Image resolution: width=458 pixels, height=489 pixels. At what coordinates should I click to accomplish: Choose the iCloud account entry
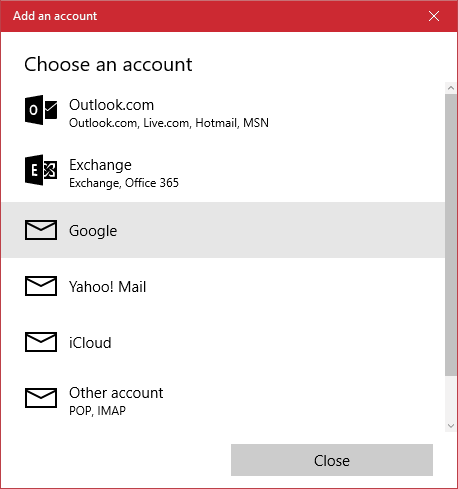[223, 342]
